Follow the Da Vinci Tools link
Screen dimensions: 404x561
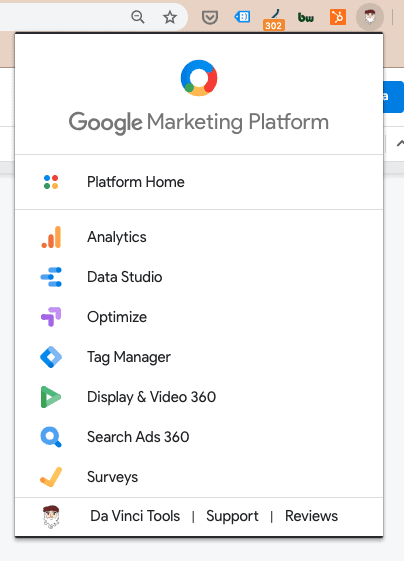135,516
